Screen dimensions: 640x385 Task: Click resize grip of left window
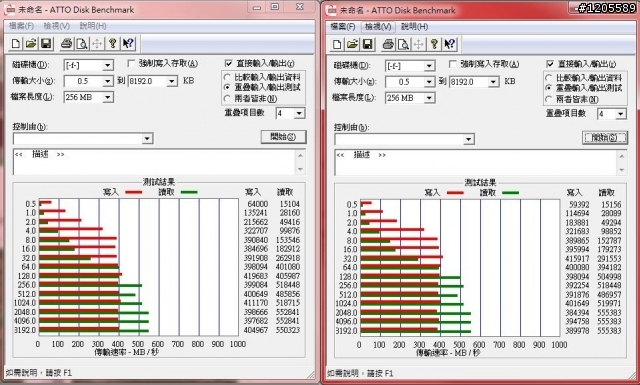click(311, 374)
